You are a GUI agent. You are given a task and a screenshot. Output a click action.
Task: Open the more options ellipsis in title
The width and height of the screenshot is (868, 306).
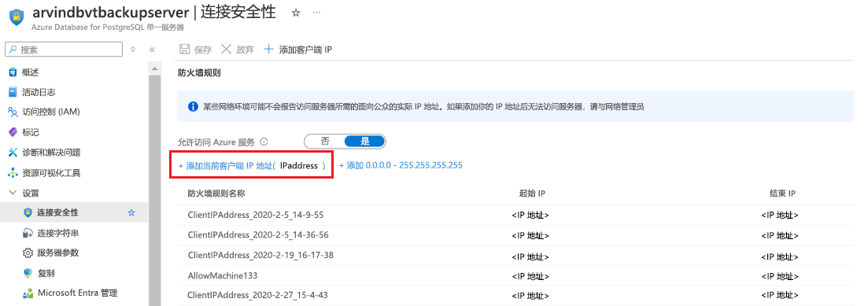[316, 12]
